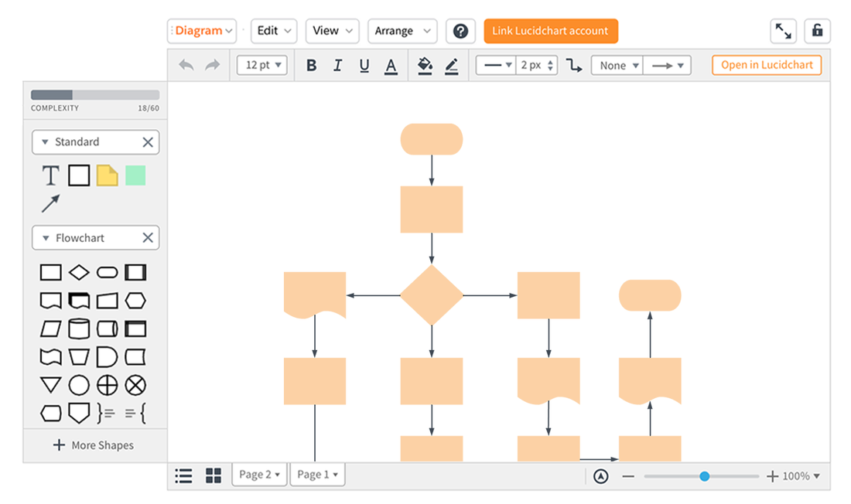This screenshot has height=504, width=851.
Task: Open the View menu
Action: [x=332, y=31]
